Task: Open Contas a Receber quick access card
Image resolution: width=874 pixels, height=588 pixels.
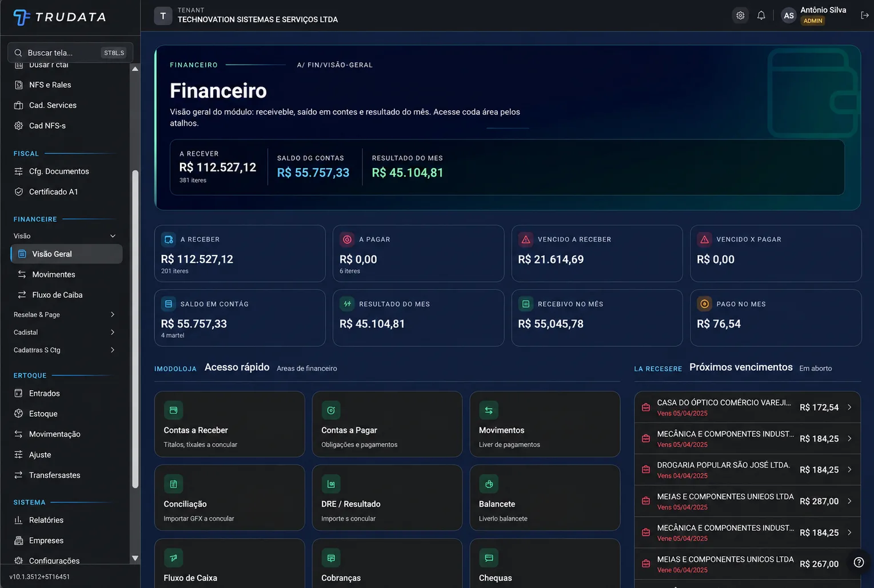Action: point(229,424)
